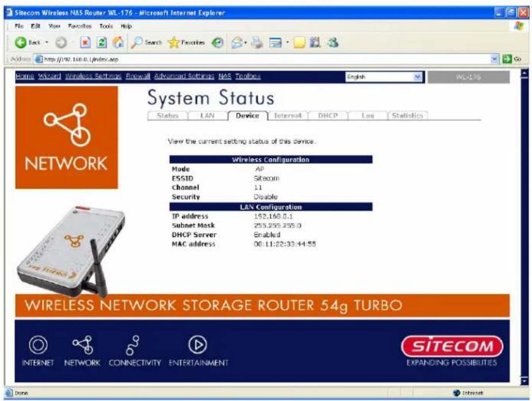Expand the address bar dropdown arrow
Image resolution: width=532 pixels, height=401 pixels.
tap(495, 59)
